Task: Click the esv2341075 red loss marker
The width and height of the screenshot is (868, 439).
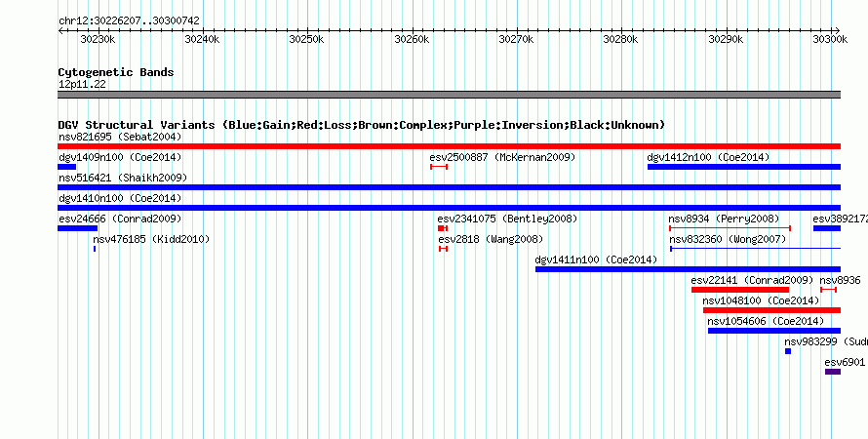Action: click(443, 228)
